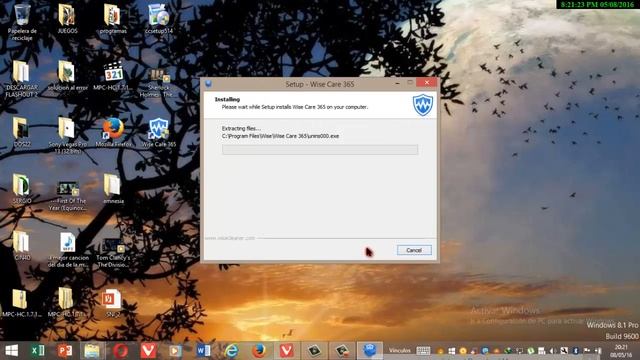
Task: Click the unins000.exe file path text
Action: [x=280, y=136]
